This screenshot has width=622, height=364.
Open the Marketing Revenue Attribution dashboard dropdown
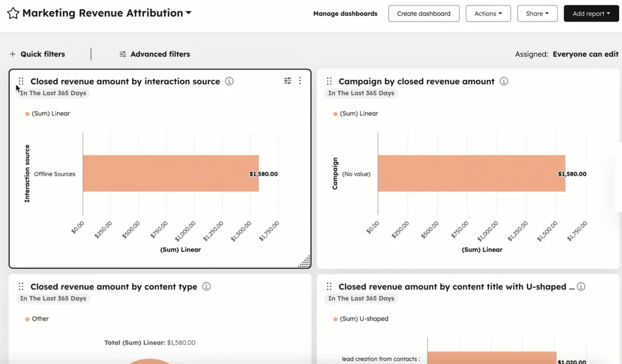107,13
